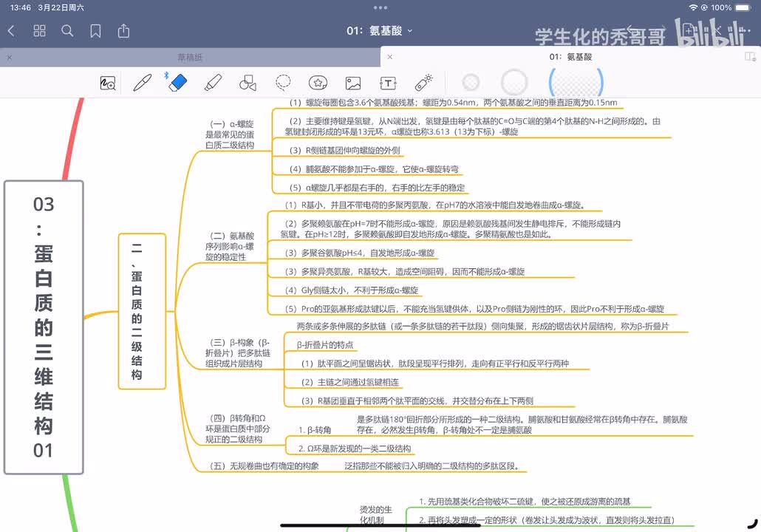Select the Laser pointer tool
The height and width of the screenshot is (532, 761).
pyautogui.click(x=423, y=82)
